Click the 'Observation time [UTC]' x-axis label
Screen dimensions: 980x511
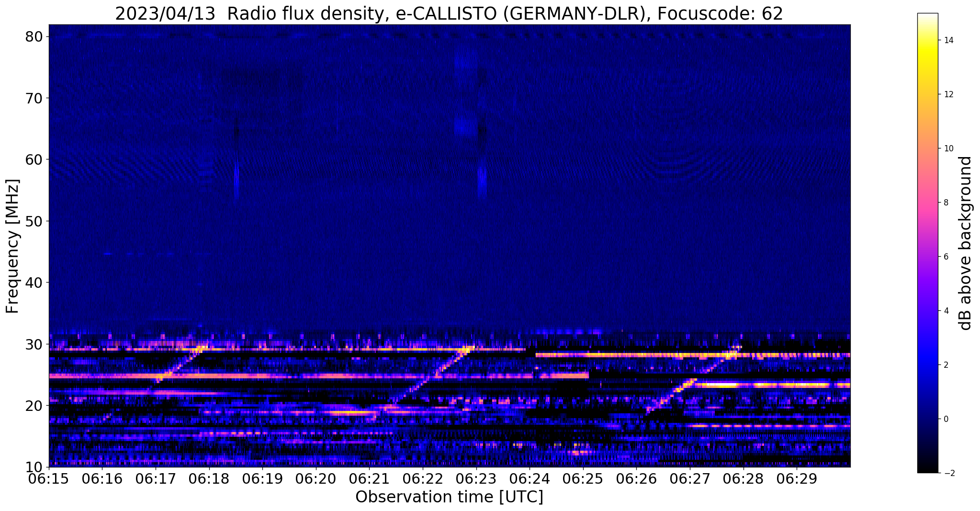point(449,497)
